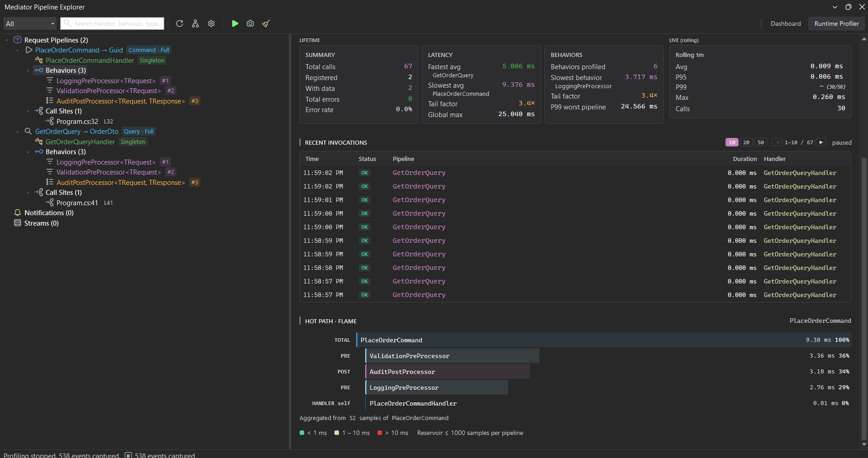
Task: Click the AuditPostProcessor flame bar
Action: coord(448,372)
